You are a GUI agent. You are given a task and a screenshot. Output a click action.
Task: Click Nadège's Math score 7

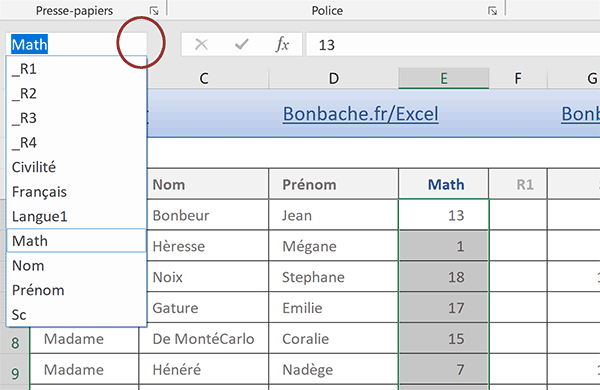tap(443, 369)
